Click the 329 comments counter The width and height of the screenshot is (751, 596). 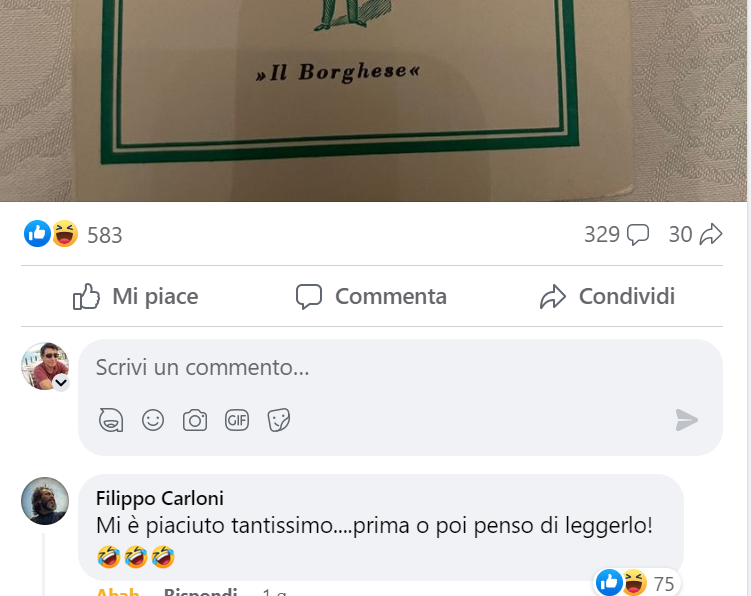[x=616, y=234]
